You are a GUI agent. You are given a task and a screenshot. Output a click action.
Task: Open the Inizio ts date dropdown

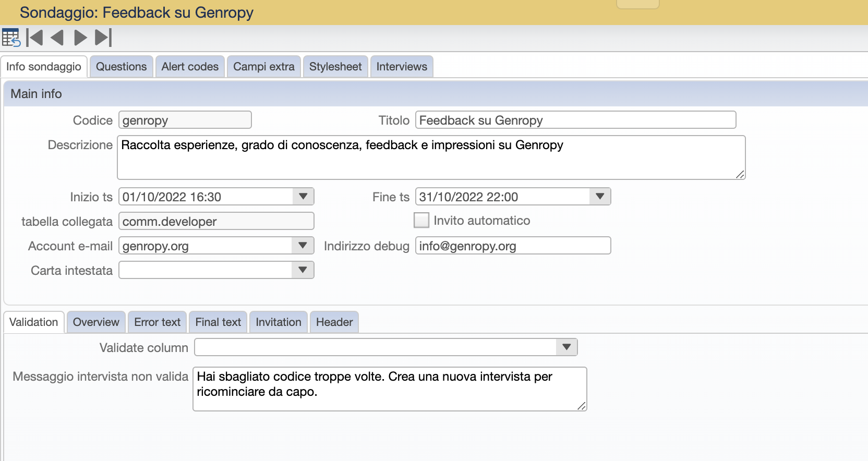click(303, 197)
